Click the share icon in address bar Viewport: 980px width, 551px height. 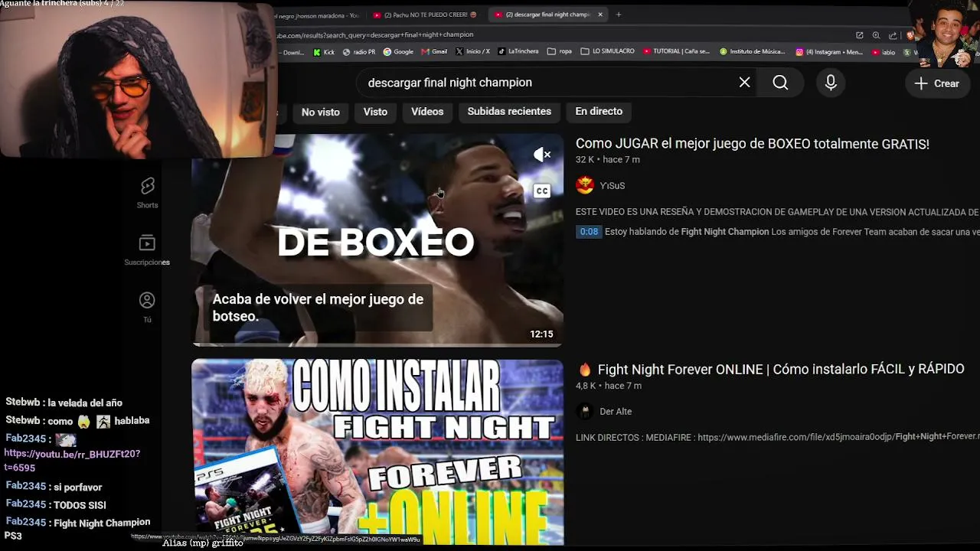point(893,35)
